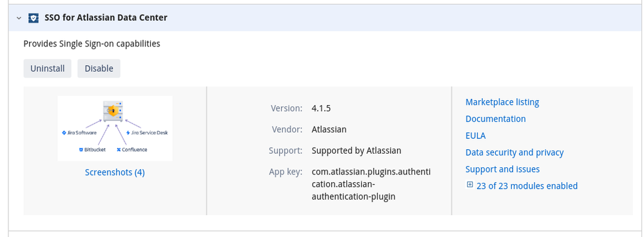This screenshot has height=237, width=644.
Task: Click the server lock graphic in preview
Action: (113, 111)
